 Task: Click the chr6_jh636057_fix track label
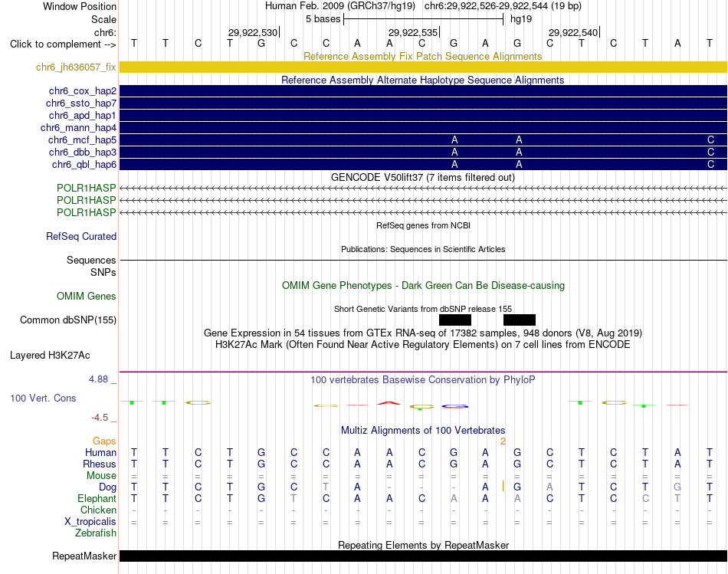[x=76, y=67]
